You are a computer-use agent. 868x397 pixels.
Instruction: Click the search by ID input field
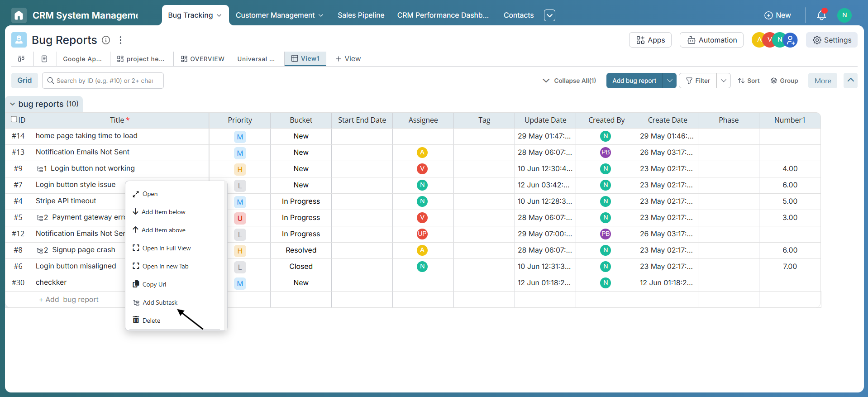tap(103, 81)
